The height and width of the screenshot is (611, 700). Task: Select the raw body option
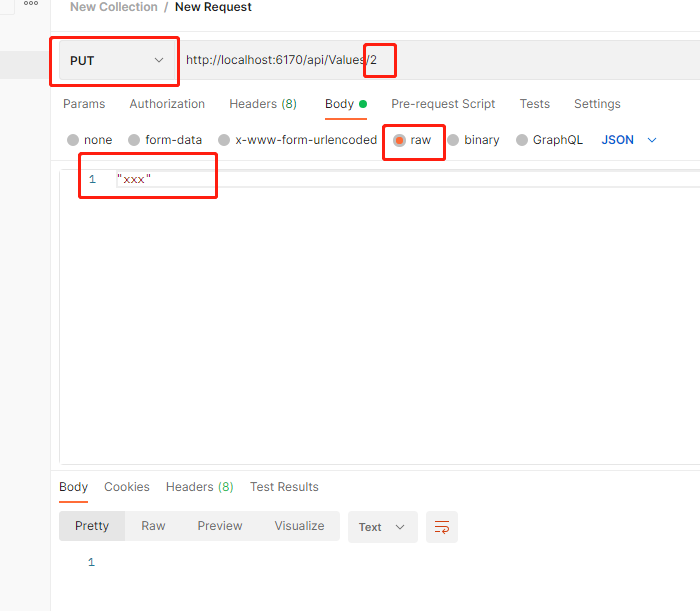point(412,140)
